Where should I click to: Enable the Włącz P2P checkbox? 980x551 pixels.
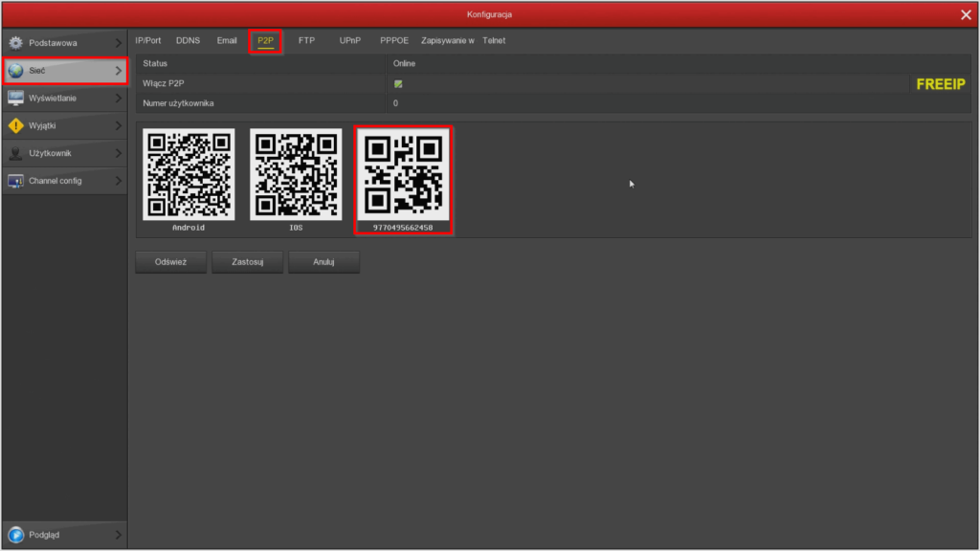click(x=398, y=83)
